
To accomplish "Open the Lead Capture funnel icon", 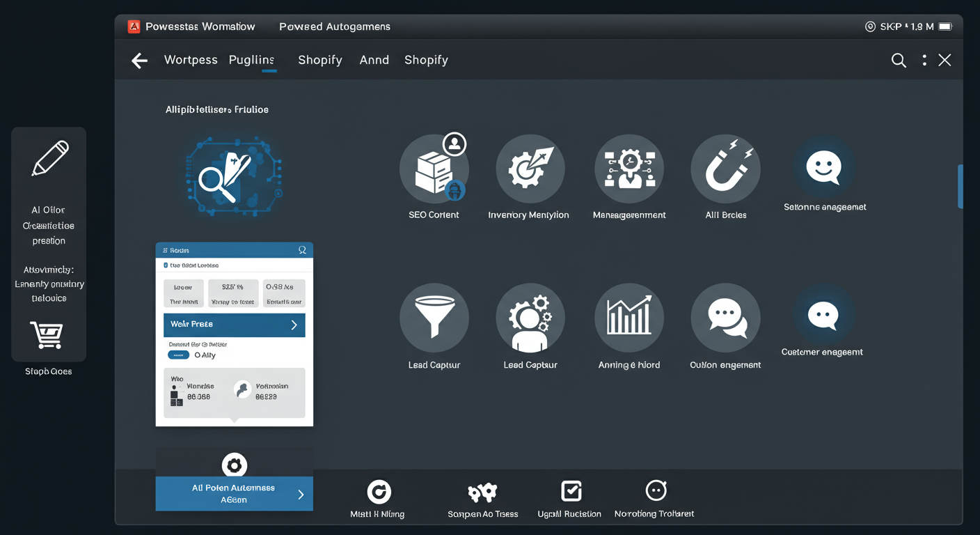I will pos(434,317).
